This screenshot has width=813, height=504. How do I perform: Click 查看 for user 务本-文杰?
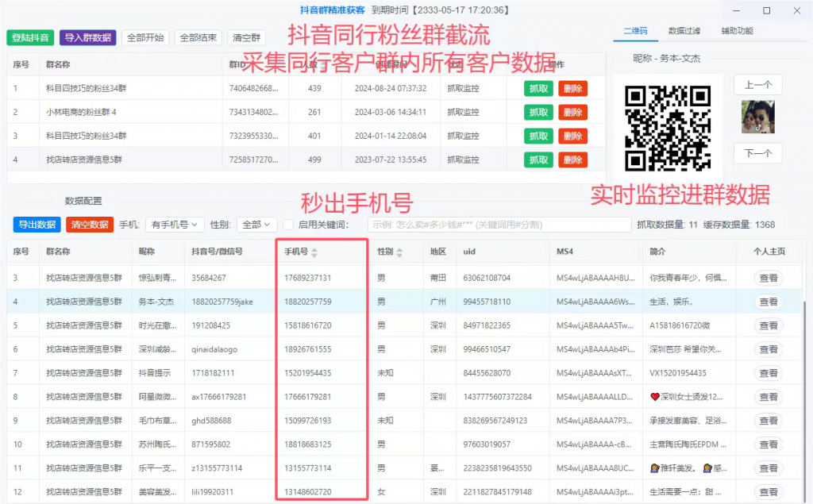pos(768,302)
